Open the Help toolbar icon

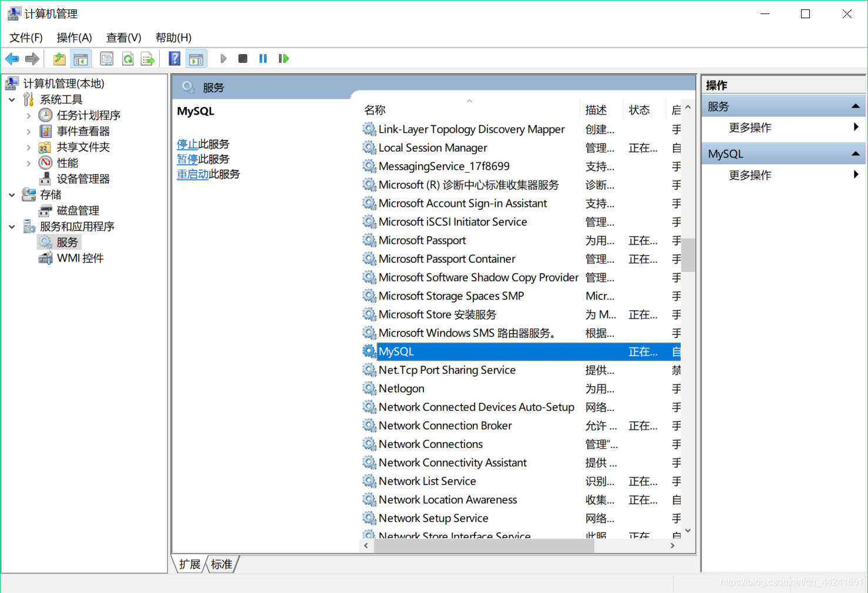pos(174,59)
